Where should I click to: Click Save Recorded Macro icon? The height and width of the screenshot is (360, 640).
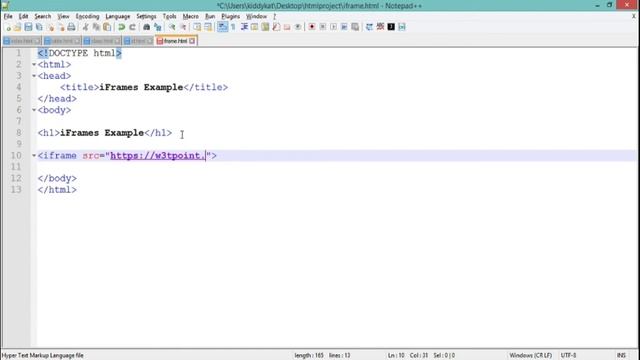pyautogui.click(x=355, y=27)
